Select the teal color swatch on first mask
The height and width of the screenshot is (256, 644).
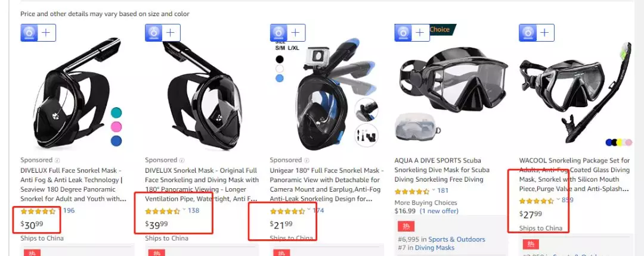pos(116,113)
